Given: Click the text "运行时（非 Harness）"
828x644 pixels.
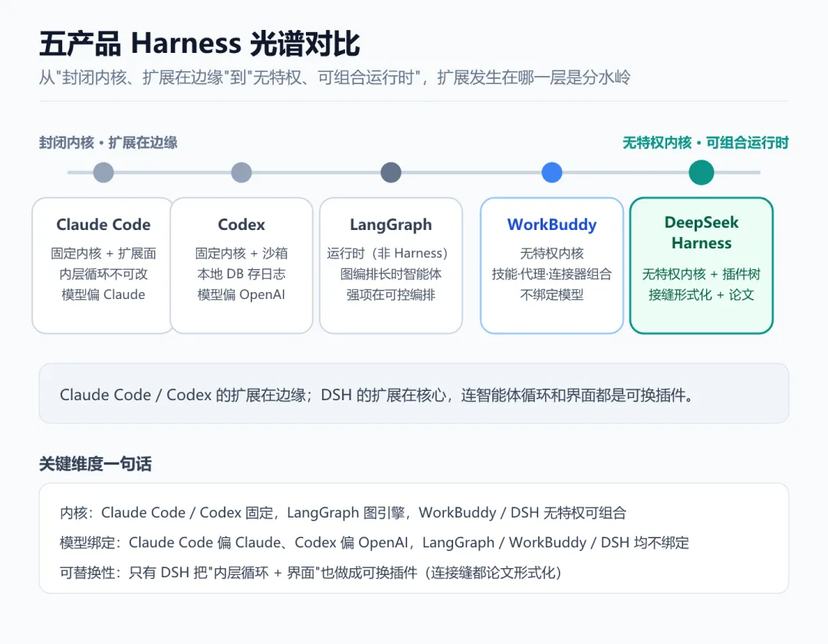Looking at the screenshot, I should [388, 253].
